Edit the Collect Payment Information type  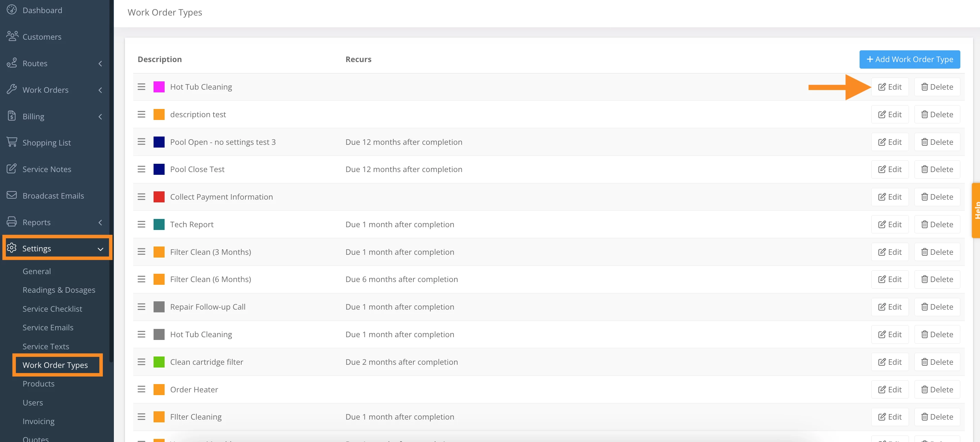[890, 197]
